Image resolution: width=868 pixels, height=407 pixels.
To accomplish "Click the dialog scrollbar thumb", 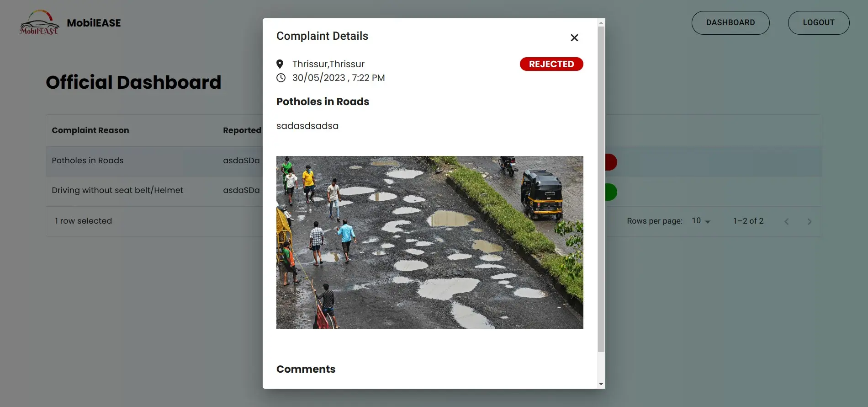I will point(601,189).
